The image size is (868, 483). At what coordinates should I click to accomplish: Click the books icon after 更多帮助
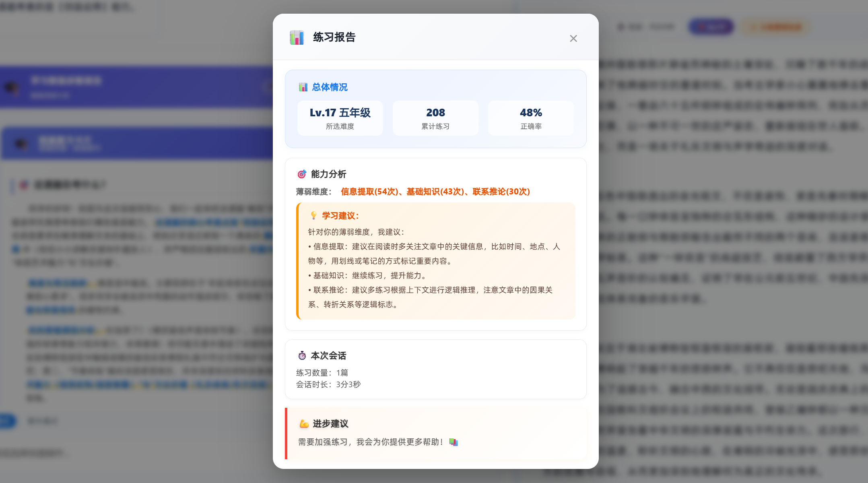click(454, 442)
